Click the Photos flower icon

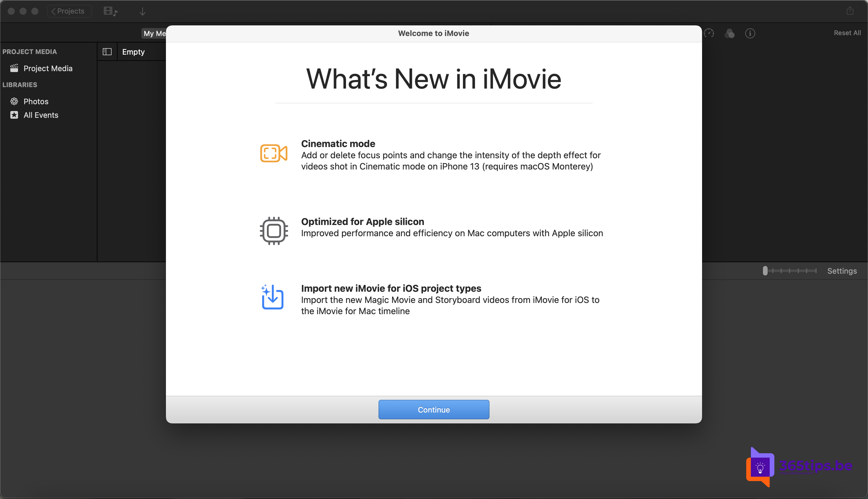14,101
